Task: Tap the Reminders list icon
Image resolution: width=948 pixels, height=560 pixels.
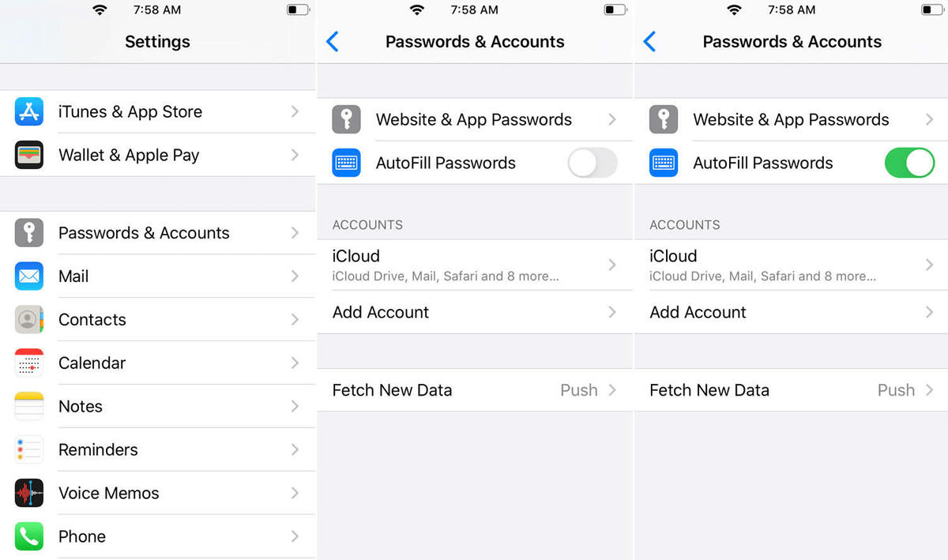Action: (x=29, y=449)
